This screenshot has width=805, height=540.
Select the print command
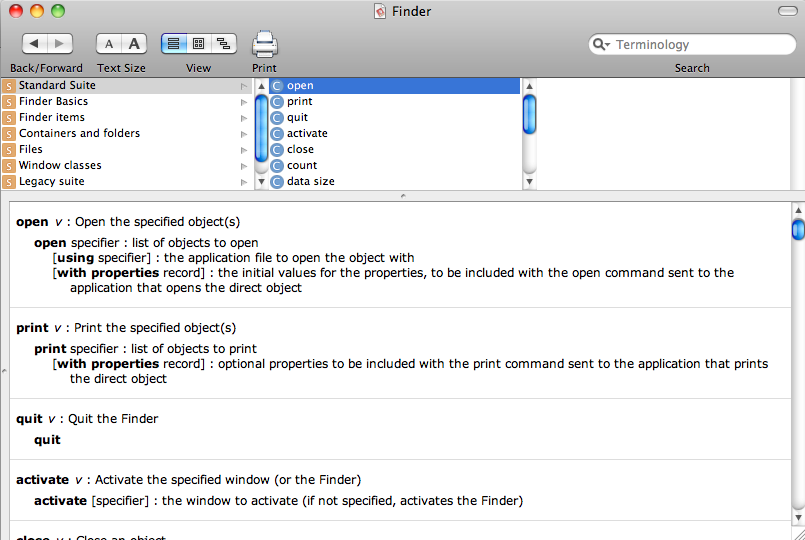click(x=394, y=102)
